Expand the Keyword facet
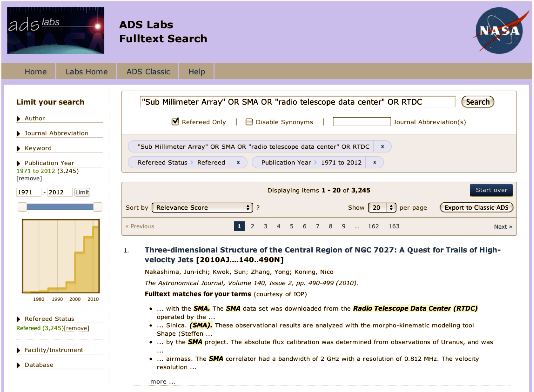This screenshot has height=392, width=534. point(38,148)
